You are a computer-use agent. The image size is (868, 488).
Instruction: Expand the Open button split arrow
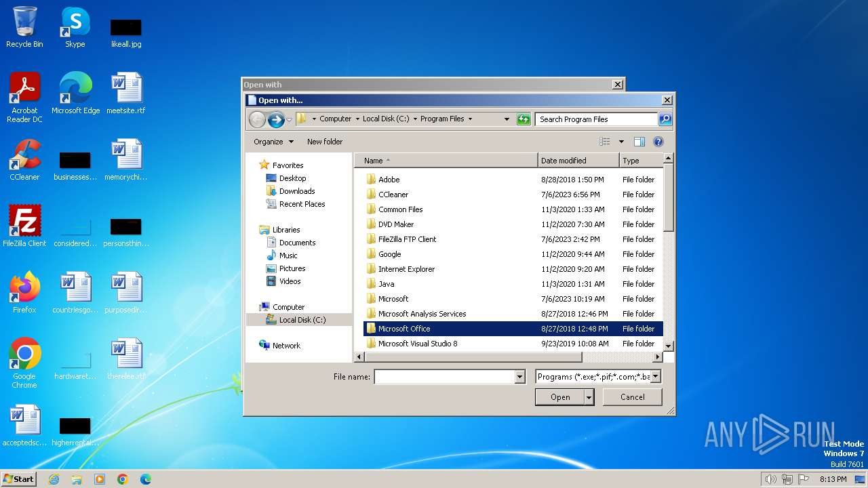[x=589, y=397]
